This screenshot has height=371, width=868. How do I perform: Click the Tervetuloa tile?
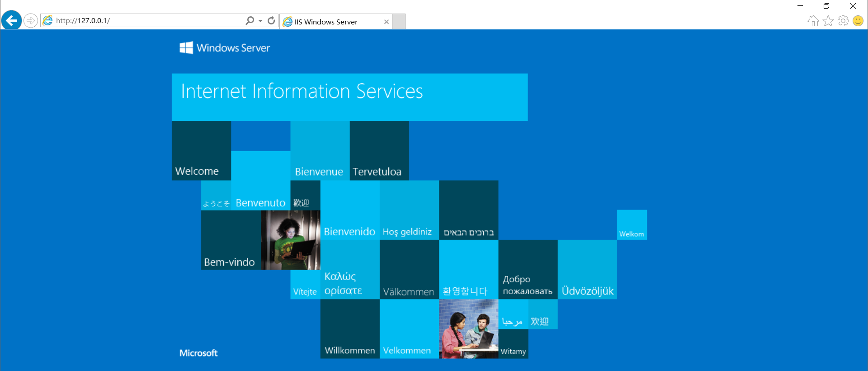(x=379, y=151)
